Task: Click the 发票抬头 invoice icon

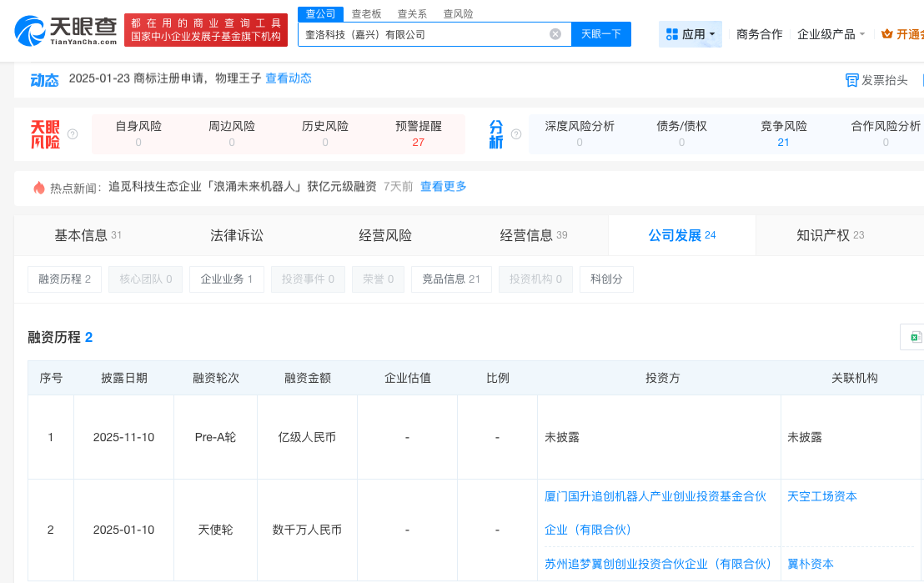Action: (851, 80)
